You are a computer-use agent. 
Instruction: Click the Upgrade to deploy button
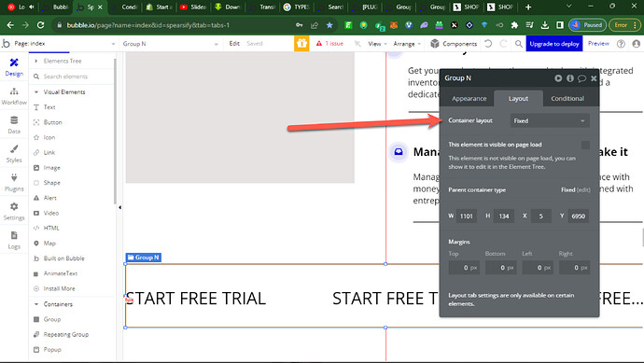[554, 44]
